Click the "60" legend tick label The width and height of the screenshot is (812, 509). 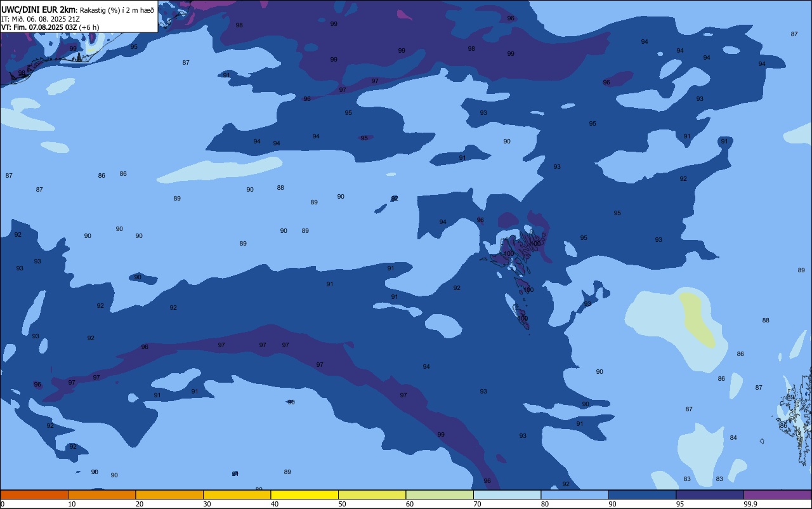[x=410, y=504]
